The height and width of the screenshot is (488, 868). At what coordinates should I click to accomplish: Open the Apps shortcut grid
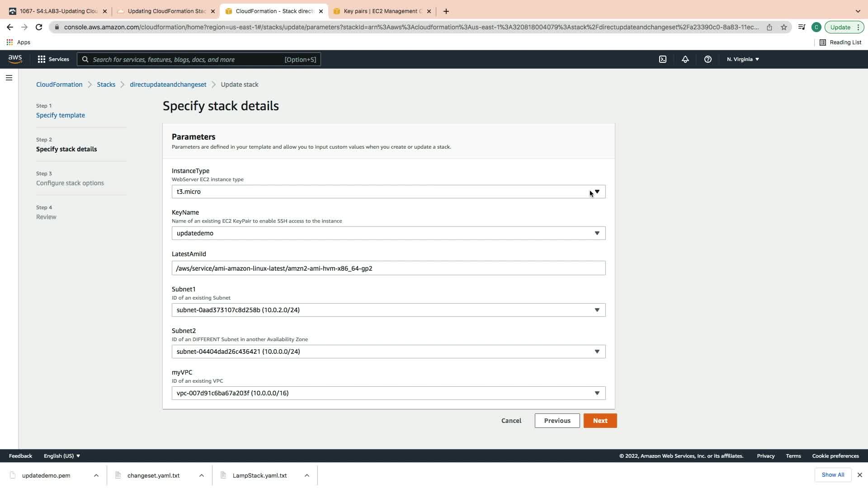(x=18, y=42)
